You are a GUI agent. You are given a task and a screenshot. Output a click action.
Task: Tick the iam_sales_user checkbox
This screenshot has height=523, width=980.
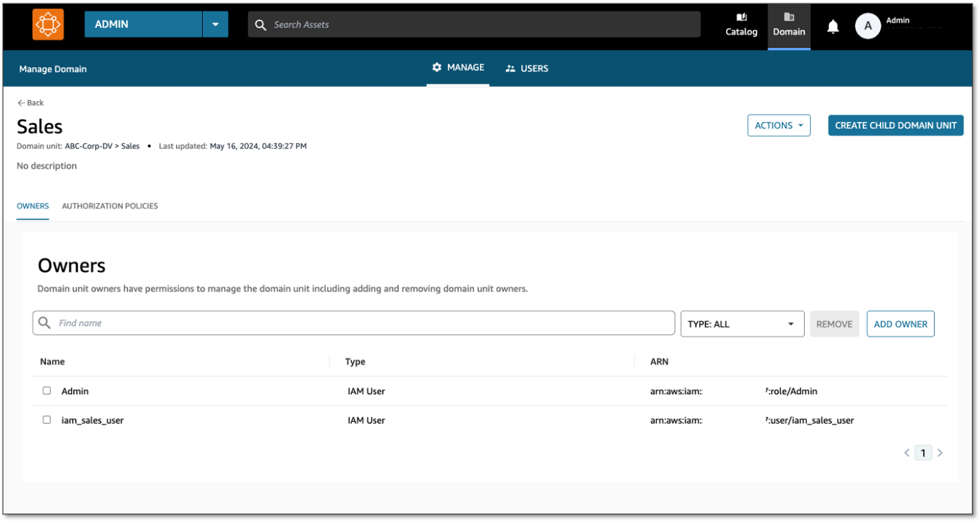pos(47,420)
